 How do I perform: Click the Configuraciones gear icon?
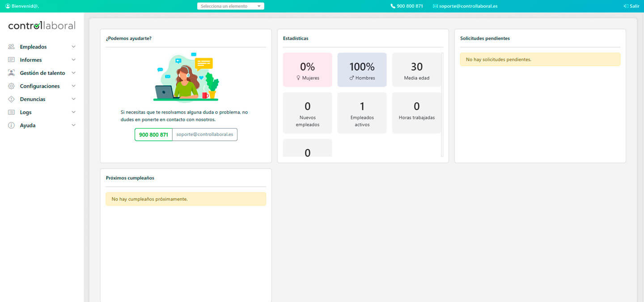tap(11, 86)
